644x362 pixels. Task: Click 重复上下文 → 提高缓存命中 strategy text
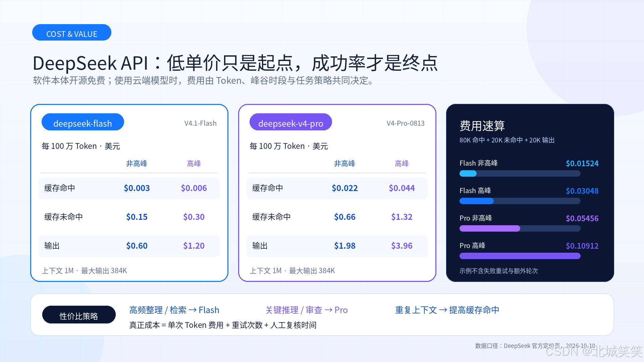[x=447, y=310]
